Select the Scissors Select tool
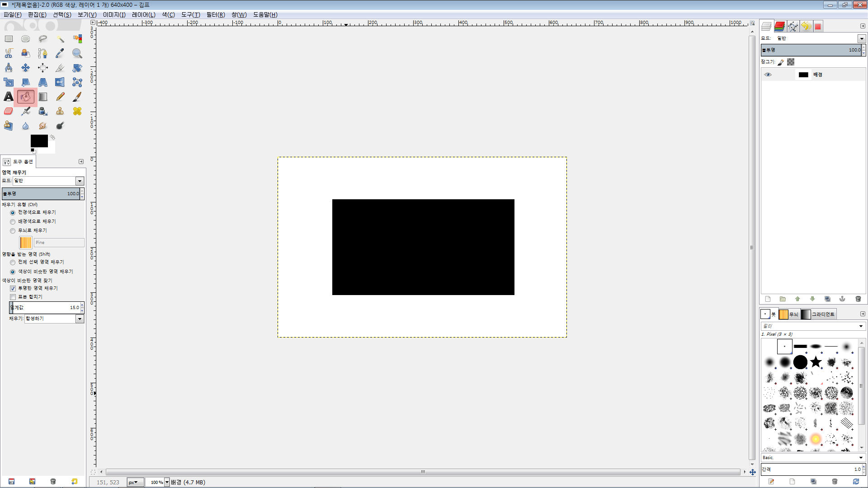The height and width of the screenshot is (488, 868). tap(9, 53)
